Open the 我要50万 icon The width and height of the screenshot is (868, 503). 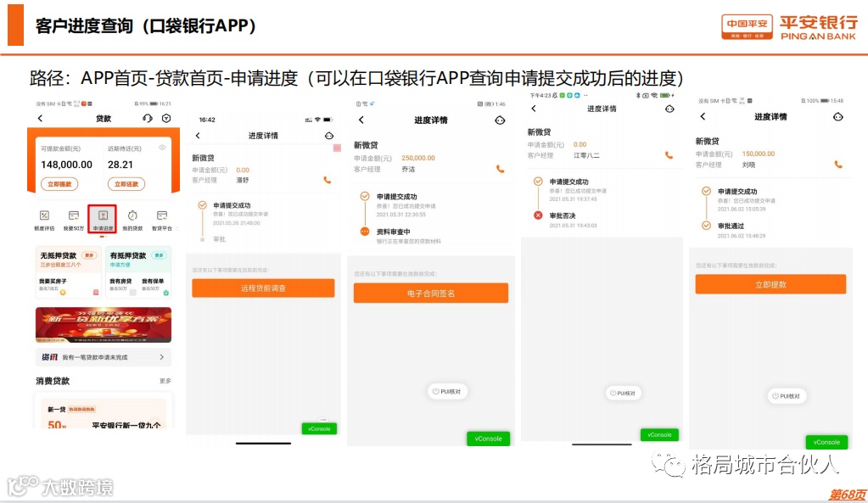(x=74, y=221)
